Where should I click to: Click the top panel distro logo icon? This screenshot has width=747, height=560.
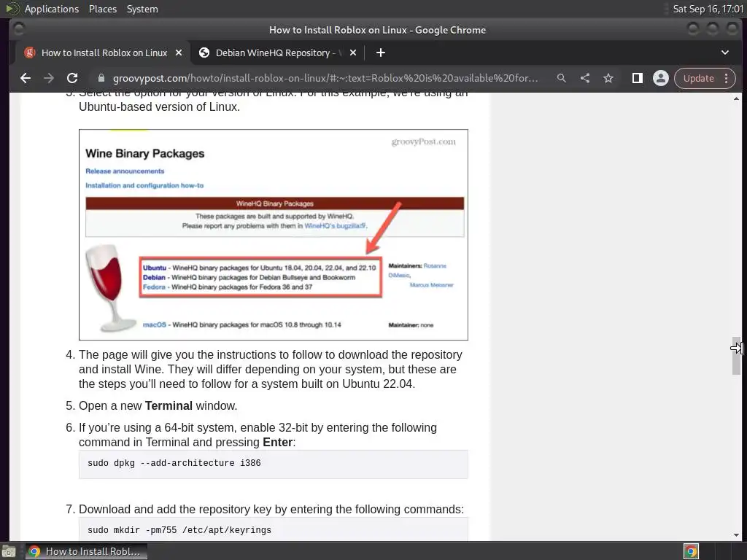[x=12, y=9]
